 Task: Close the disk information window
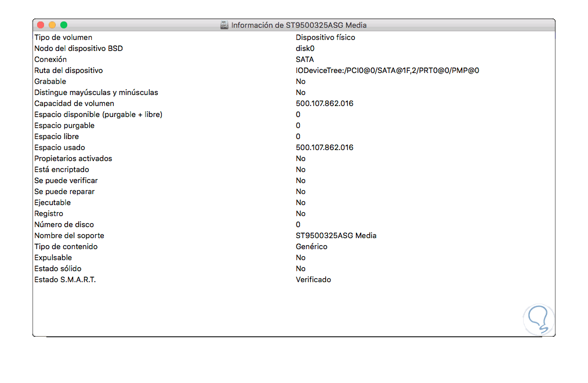click(41, 25)
